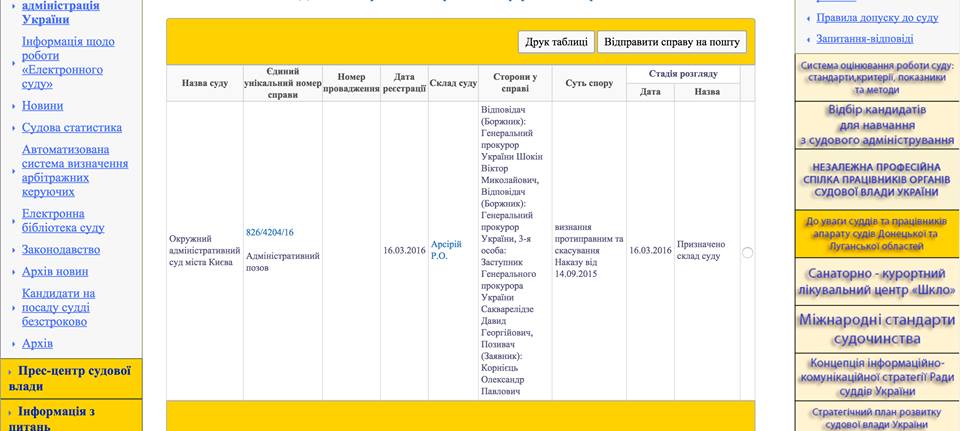The width and height of the screenshot is (960, 431).
Task: Open 'Санаторно-курортний лікувальний центр «Шкло»' banner
Action: point(876,282)
